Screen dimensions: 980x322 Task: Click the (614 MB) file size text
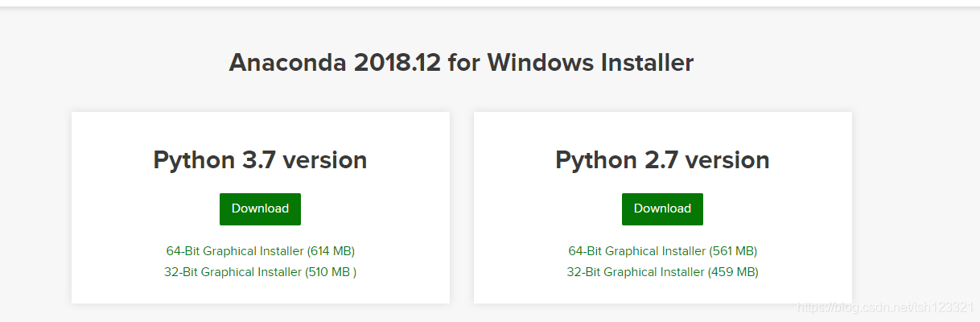[x=331, y=251]
